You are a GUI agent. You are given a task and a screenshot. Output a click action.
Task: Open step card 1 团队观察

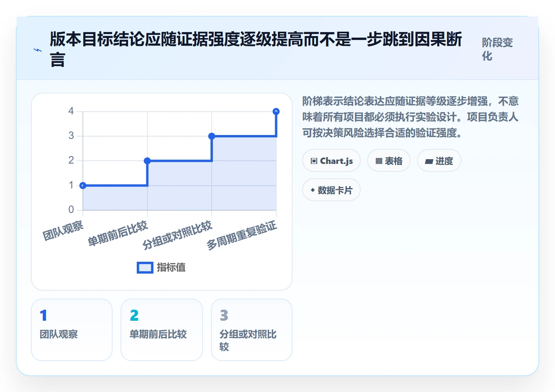tap(72, 330)
